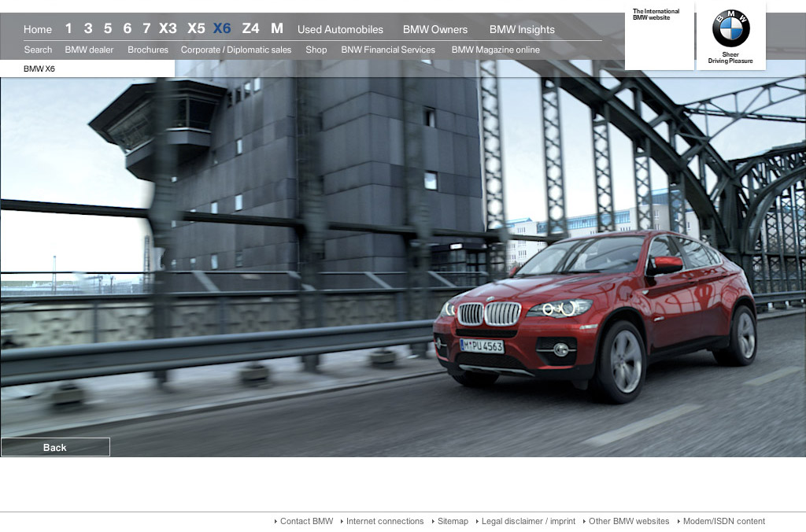806x532 pixels.
Task: Open the 6 Series model page
Action: (x=127, y=28)
